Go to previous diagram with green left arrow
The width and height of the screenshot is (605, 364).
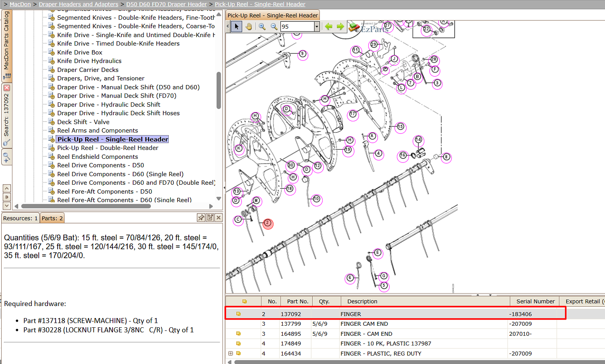tap(329, 27)
